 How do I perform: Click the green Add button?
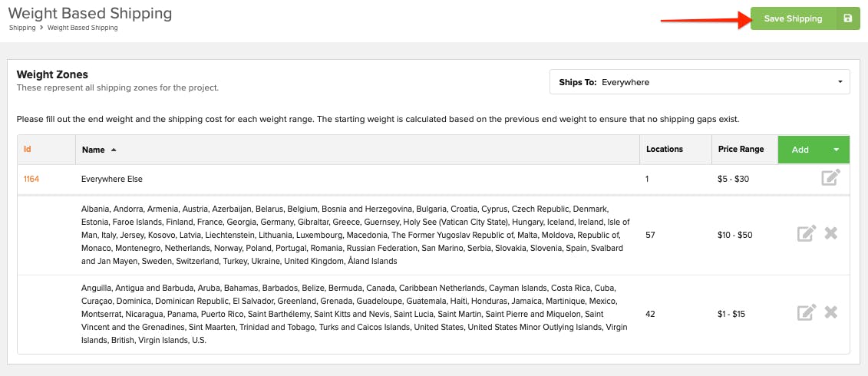[x=800, y=150]
